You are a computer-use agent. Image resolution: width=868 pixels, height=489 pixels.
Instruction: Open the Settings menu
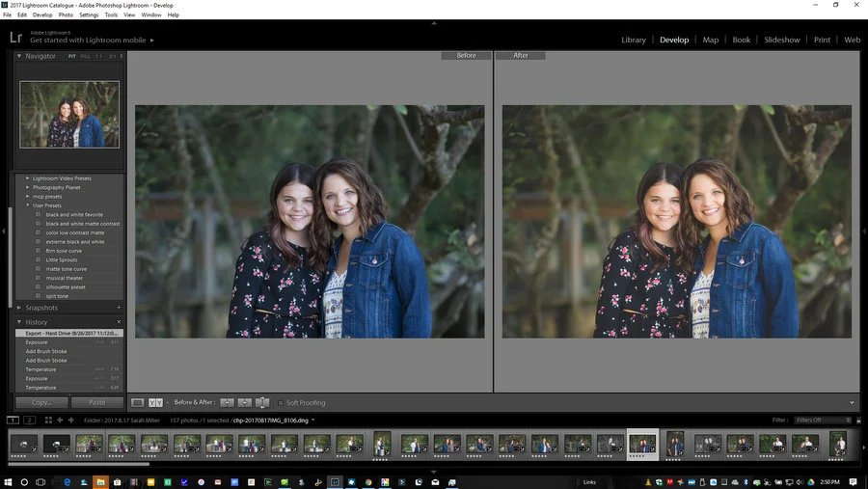tap(89, 15)
